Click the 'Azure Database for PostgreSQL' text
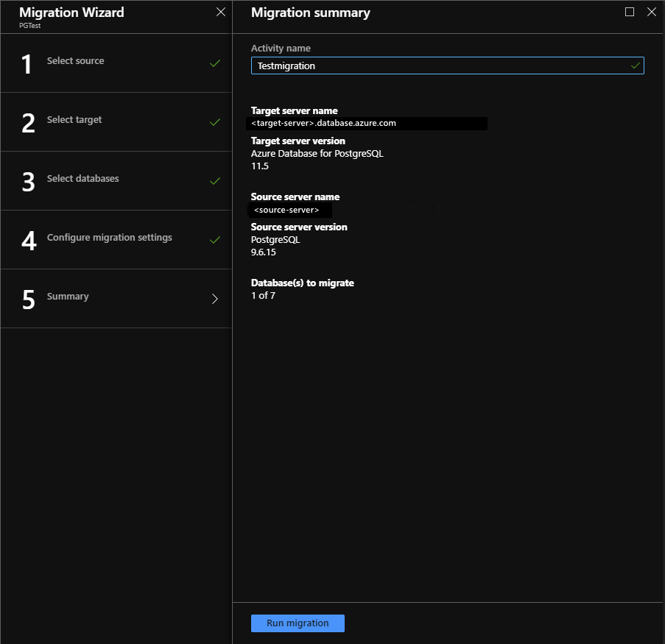 click(x=317, y=154)
